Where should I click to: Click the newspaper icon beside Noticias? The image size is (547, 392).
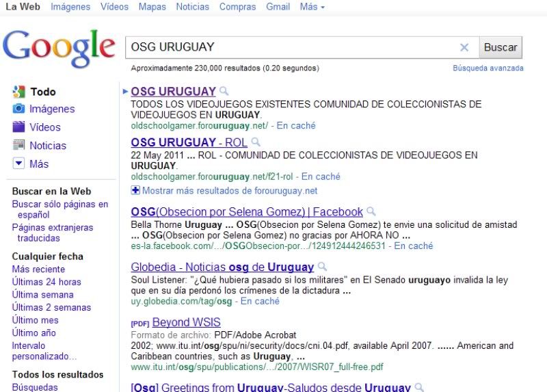tap(19, 145)
